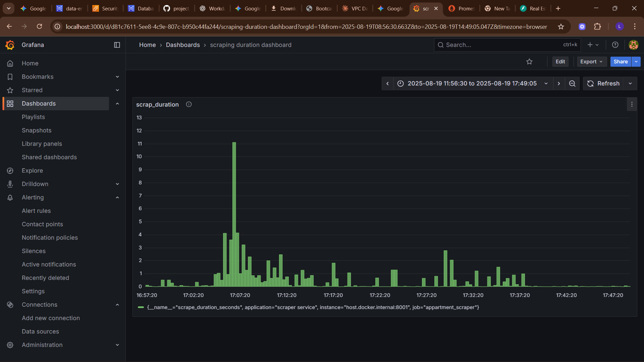Zoom out the time range
644x362 pixels.
pyautogui.click(x=572, y=83)
